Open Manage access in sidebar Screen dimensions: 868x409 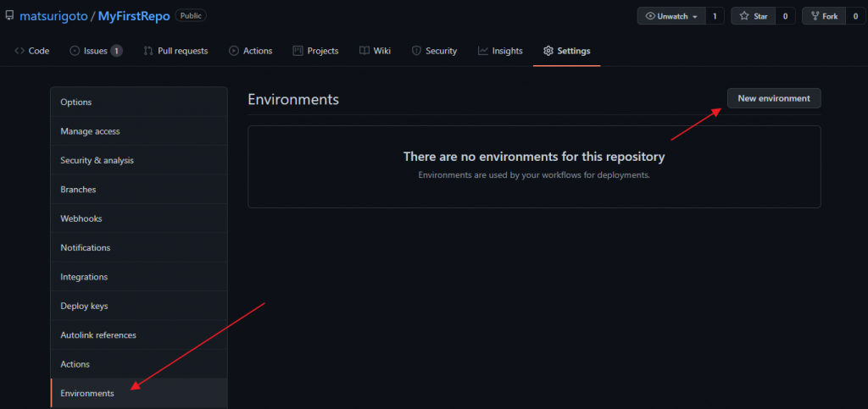coord(139,131)
